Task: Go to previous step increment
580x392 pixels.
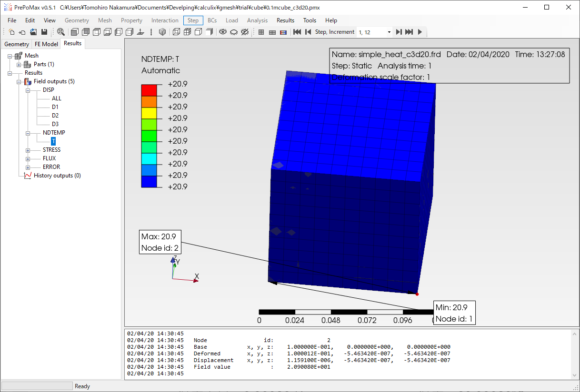Action: pyautogui.click(x=308, y=32)
